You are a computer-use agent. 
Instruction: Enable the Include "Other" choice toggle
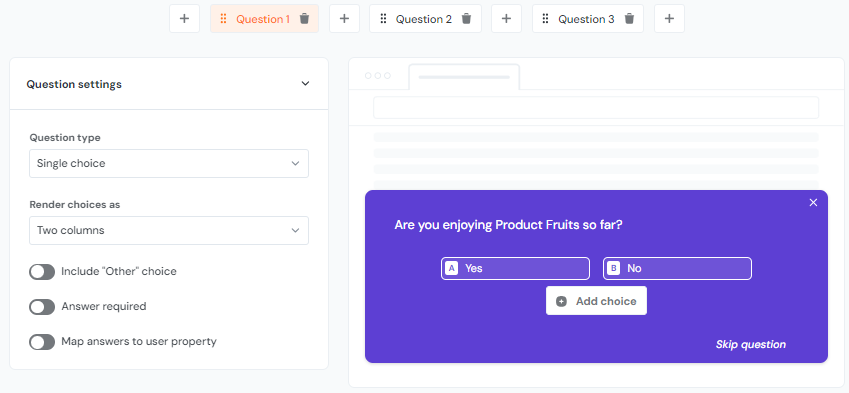pyautogui.click(x=42, y=272)
